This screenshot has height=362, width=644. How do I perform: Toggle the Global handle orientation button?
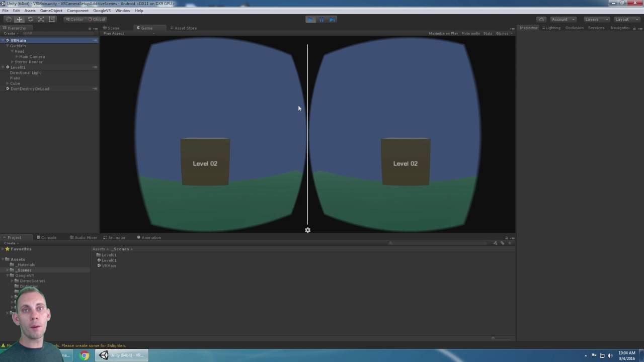(x=96, y=19)
